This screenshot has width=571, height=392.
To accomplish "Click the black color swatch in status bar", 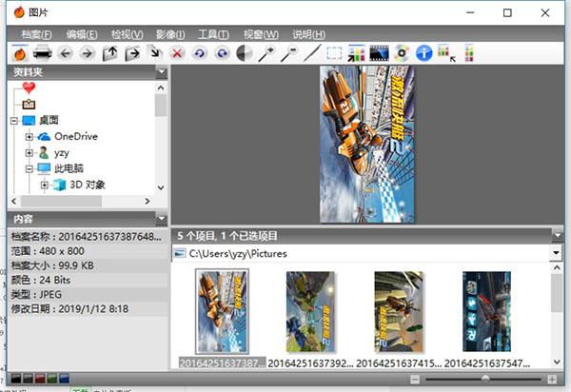I will point(16,379).
